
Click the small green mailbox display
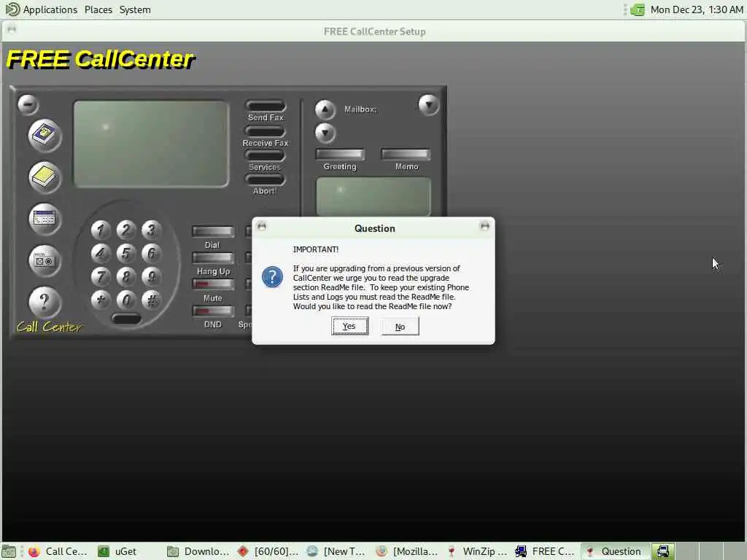373,197
